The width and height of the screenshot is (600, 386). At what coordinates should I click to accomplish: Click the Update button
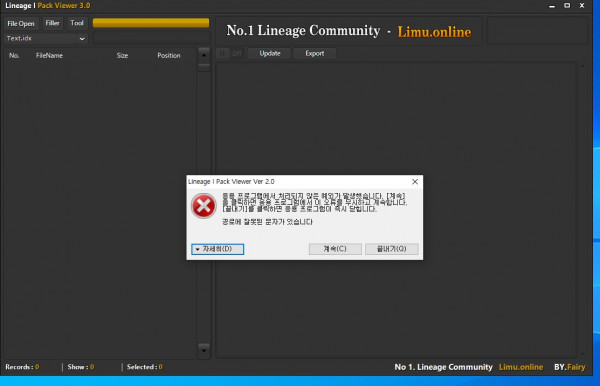point(270,54)
